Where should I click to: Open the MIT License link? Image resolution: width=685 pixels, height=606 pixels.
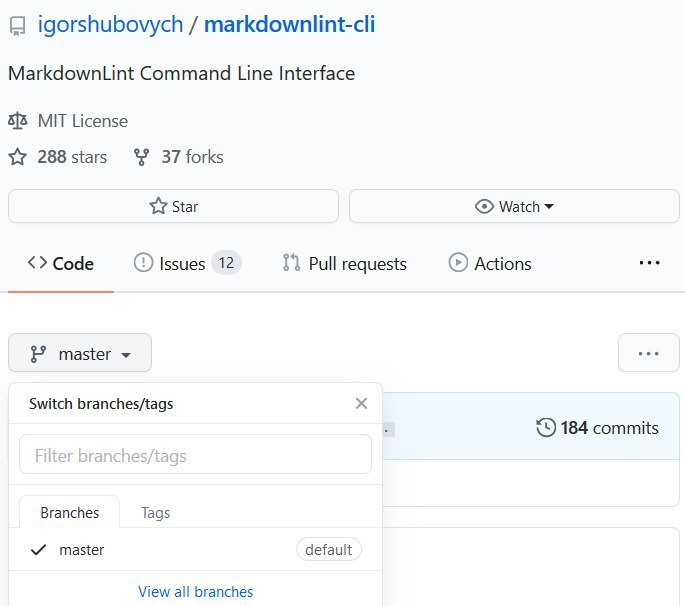[x=83, y=121]
